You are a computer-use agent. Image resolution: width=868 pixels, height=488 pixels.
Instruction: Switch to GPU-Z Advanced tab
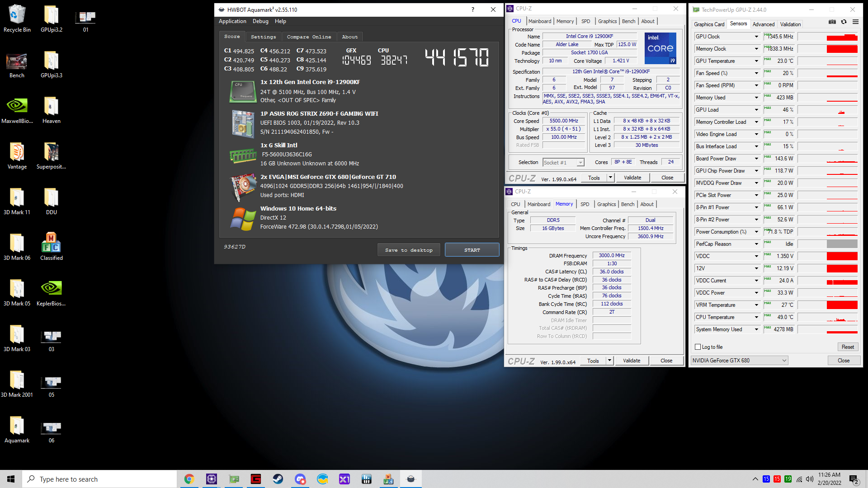pos(763,24)
